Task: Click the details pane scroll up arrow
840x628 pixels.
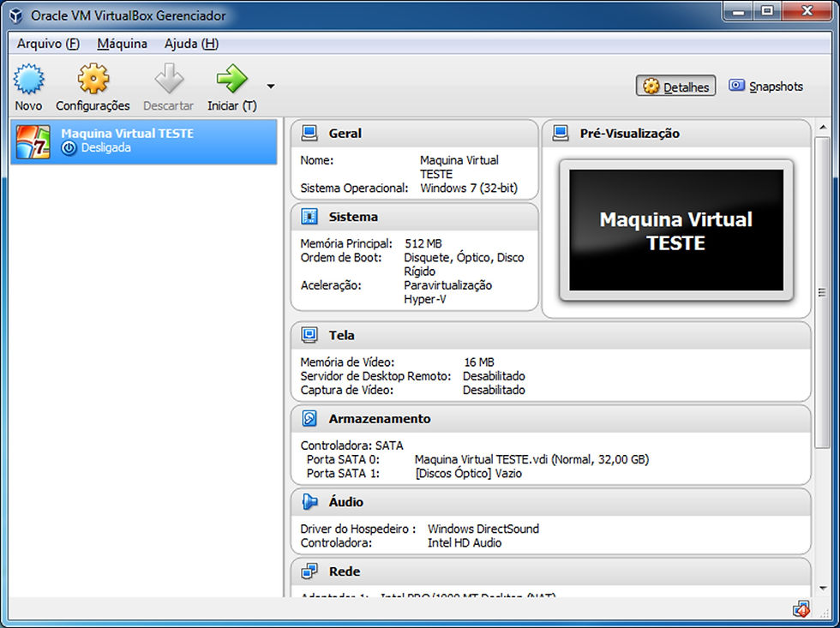Action: pyautogui.click(x=823, y=128)
